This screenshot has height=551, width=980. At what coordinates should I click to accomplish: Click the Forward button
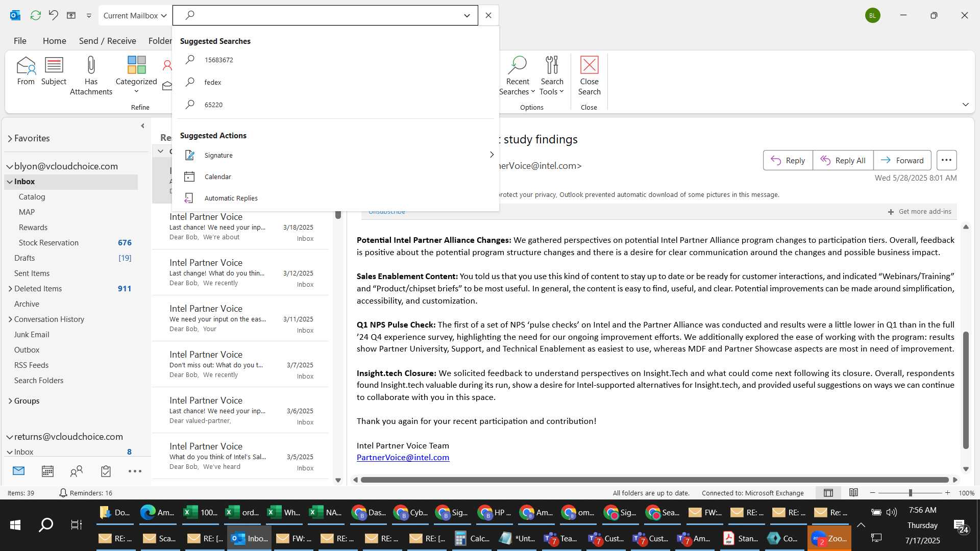902,160
